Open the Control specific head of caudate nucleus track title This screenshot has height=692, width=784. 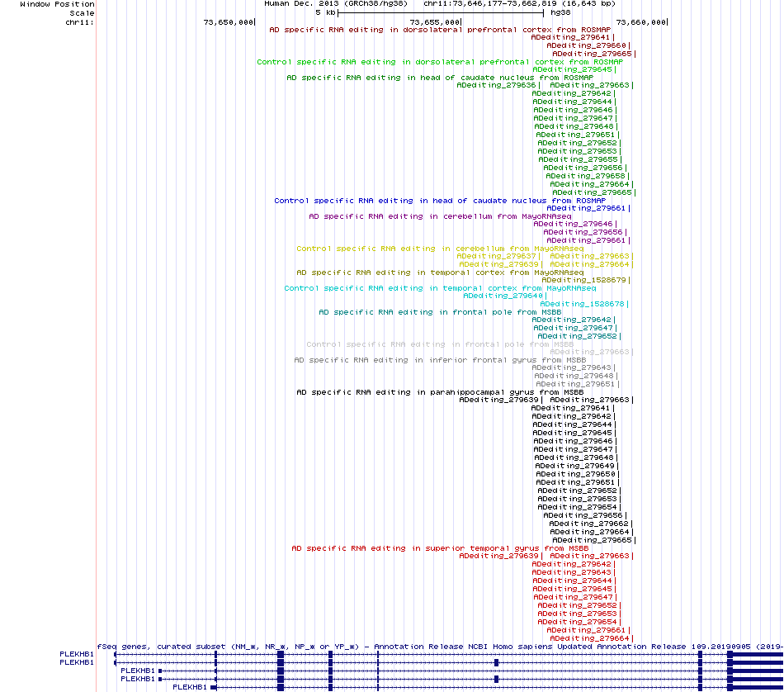click(439, 201)
